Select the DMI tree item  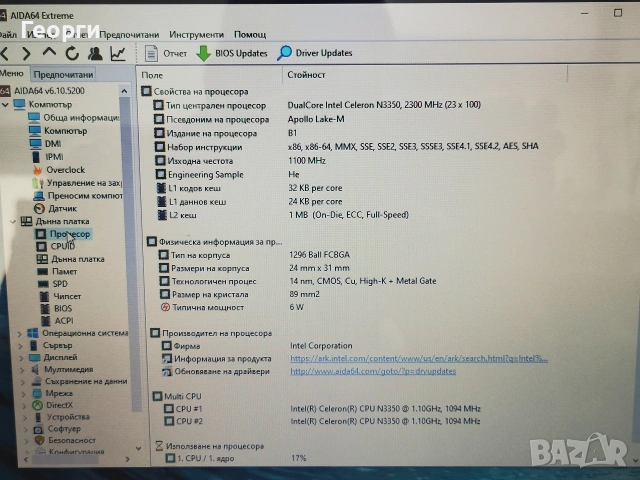tap(53, 144)
